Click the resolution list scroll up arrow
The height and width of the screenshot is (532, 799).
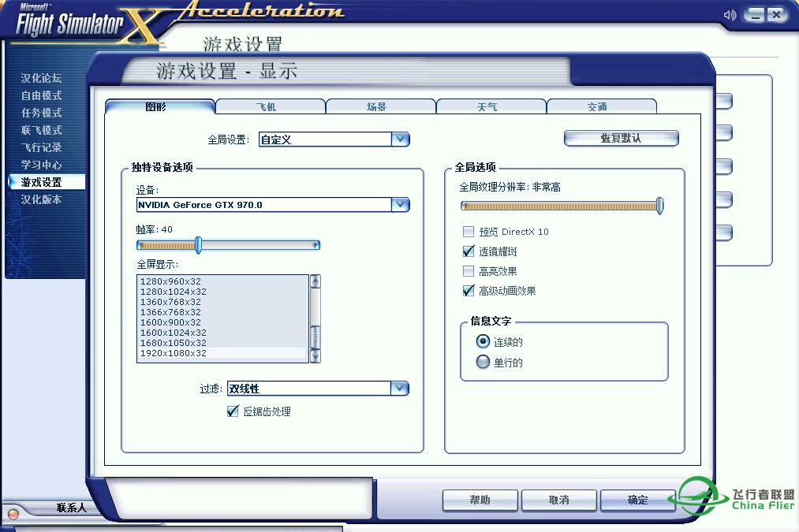315,281
